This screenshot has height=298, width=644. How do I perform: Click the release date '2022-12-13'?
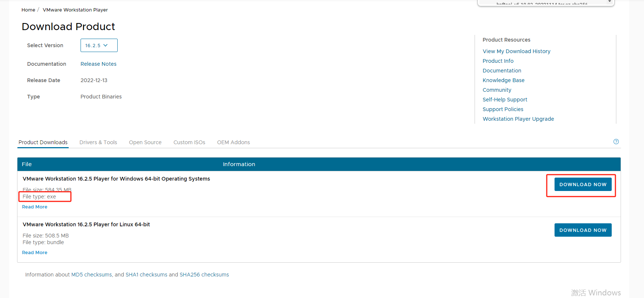point(94,80)
